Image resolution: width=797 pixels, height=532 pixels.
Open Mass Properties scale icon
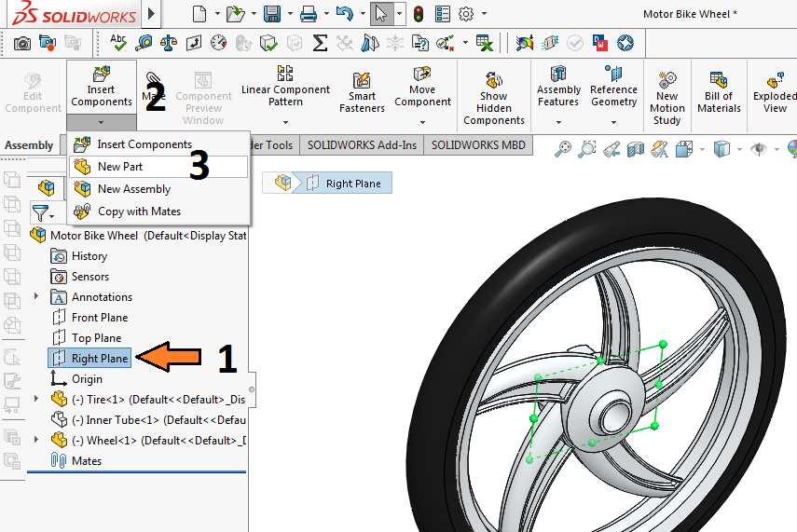click(169, 43)
